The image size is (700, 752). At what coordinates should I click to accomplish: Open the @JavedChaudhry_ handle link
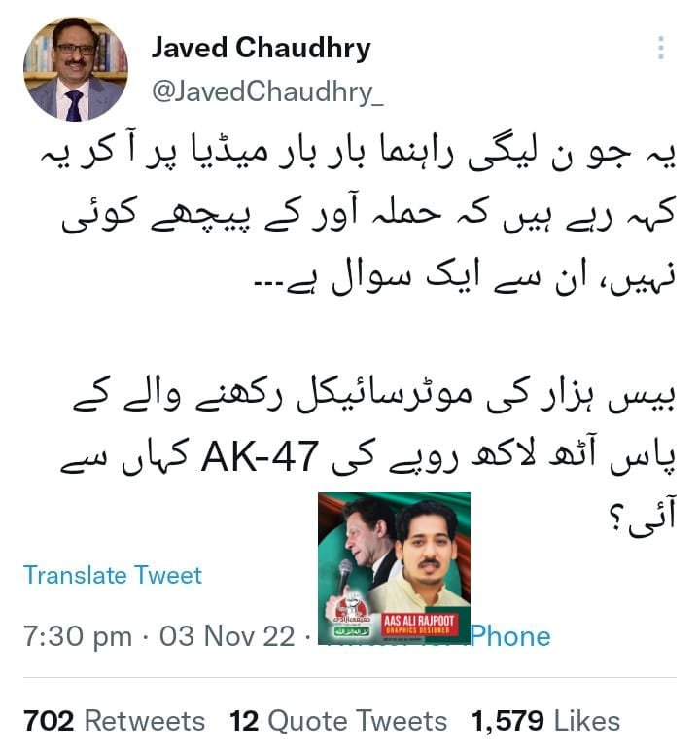tap(267, 91)
